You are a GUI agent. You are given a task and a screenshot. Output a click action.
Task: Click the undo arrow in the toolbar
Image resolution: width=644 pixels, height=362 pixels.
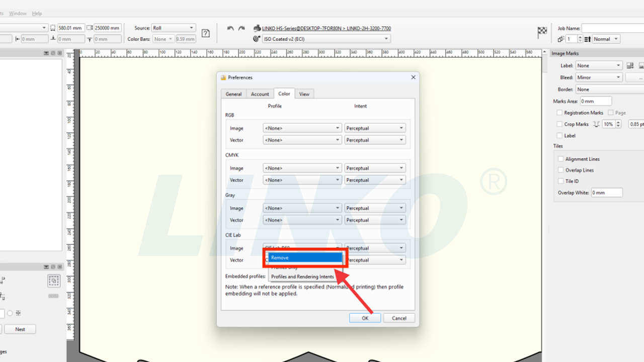[230, 29]
